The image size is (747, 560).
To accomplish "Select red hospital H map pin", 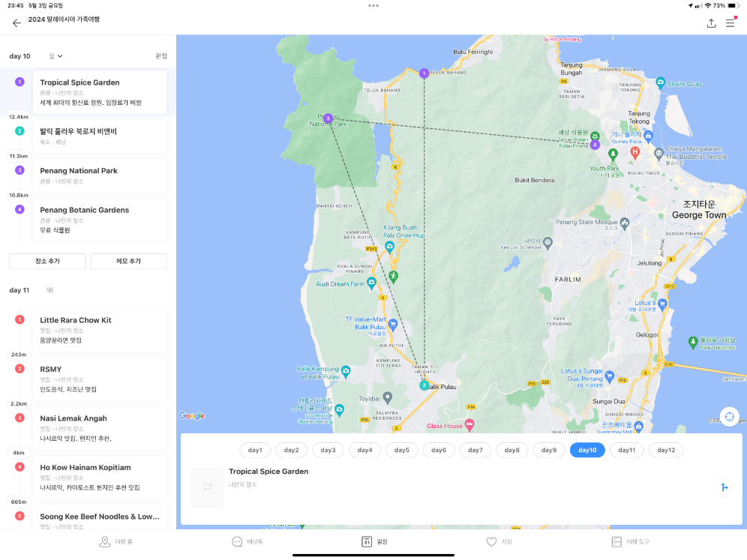I will point(634,152).
